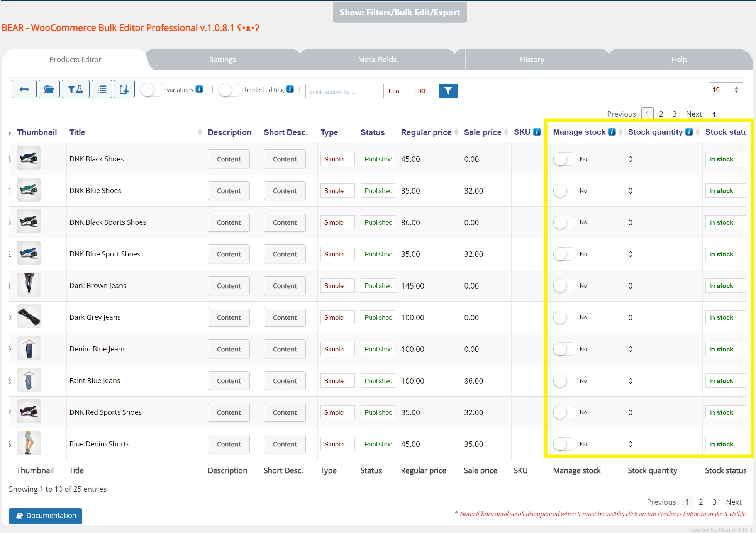Enable Manage stock for DNK Black Shoes

click(x=565, y=159)
